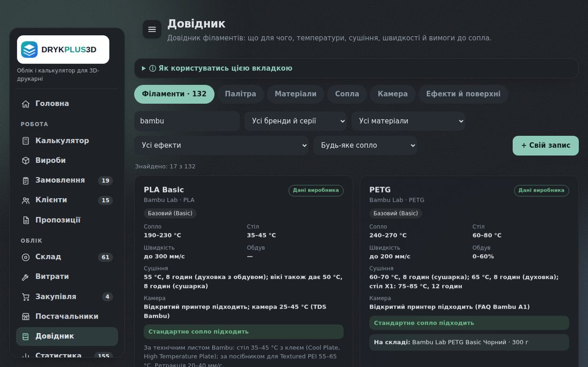The height and width of the screenshot is (367, 588).
Task: Click the search field containing 'bambu'
Action: (187, 121)
